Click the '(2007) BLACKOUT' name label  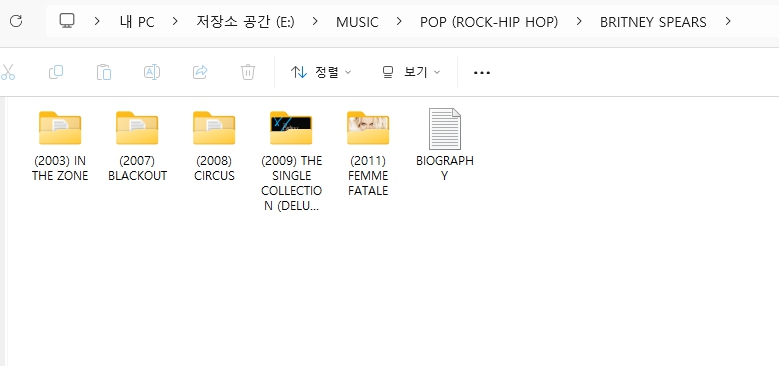pos(137,168)
